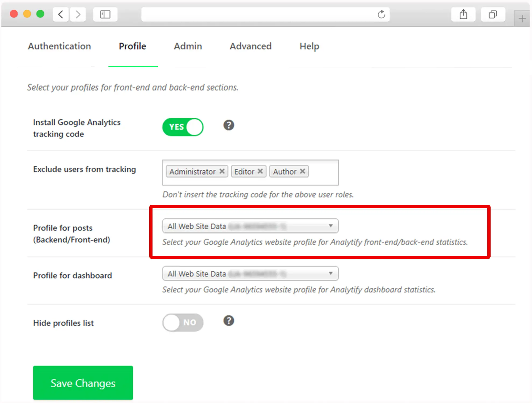This screenshot has height=403, width=532.
Task: Open the browser share icon
Action: pyautogui.click(x=463, y=14)
